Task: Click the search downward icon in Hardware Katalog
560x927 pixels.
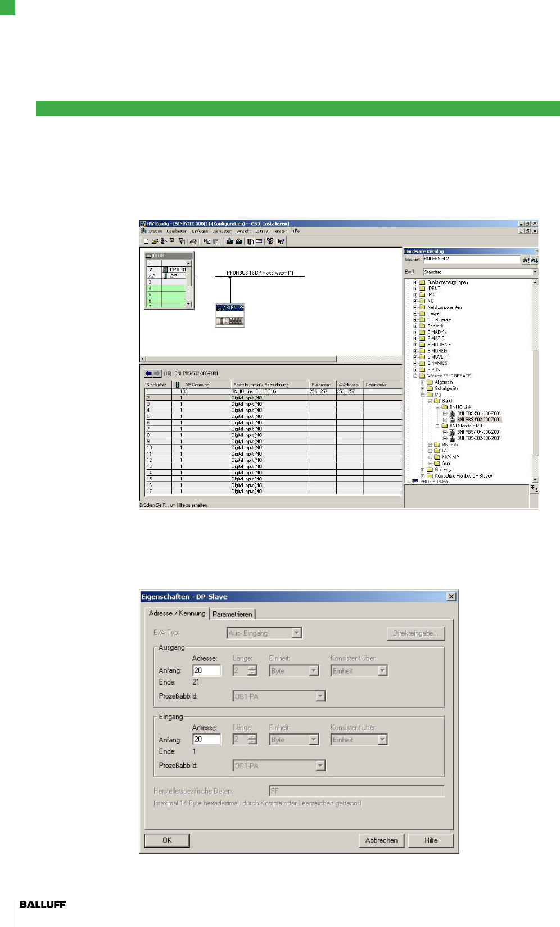Action: pos(534,259)
